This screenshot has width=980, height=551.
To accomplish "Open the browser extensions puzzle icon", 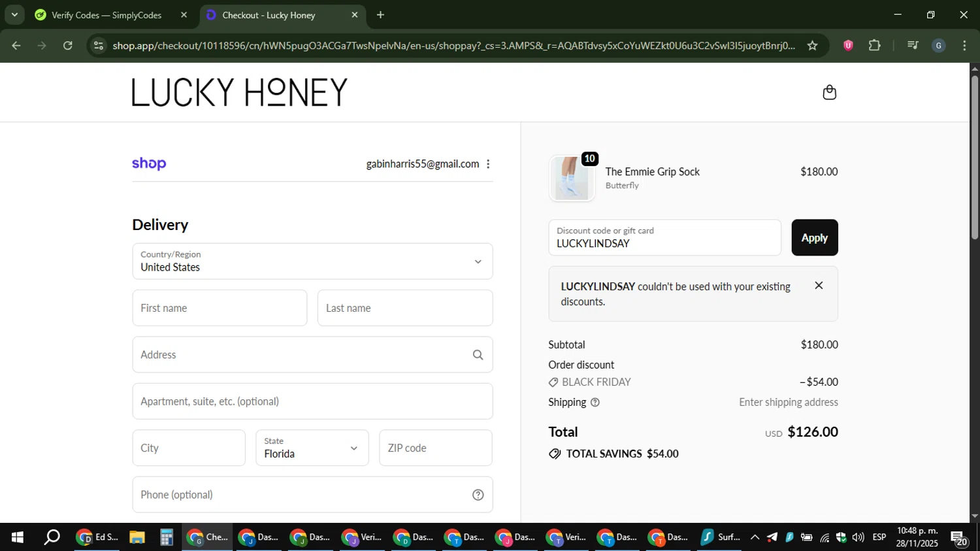I will point(874,45).
